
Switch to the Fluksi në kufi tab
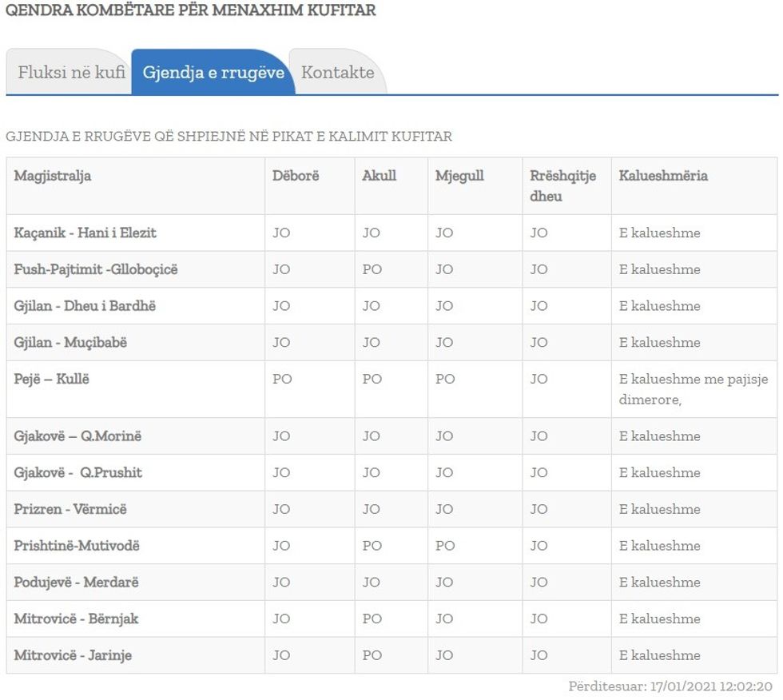[x=70, y=72]
